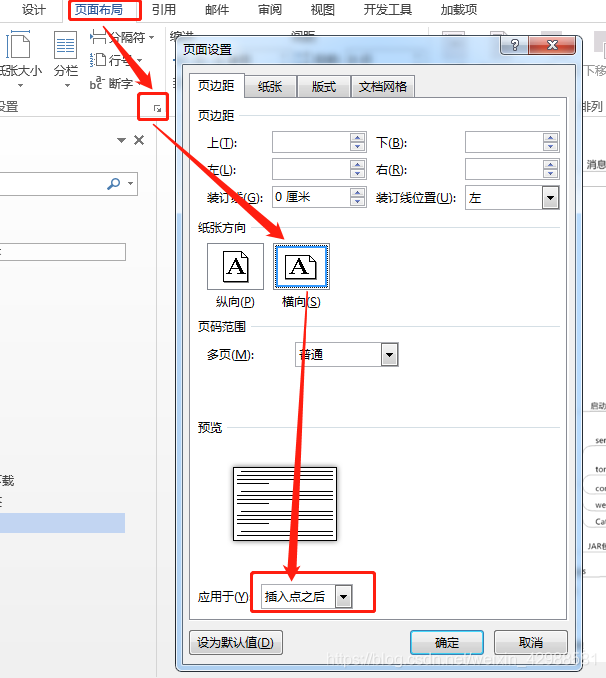Open the 装订线位置 dropdown
The width and height of the screenshot is (606, 678).
(550, 198)
